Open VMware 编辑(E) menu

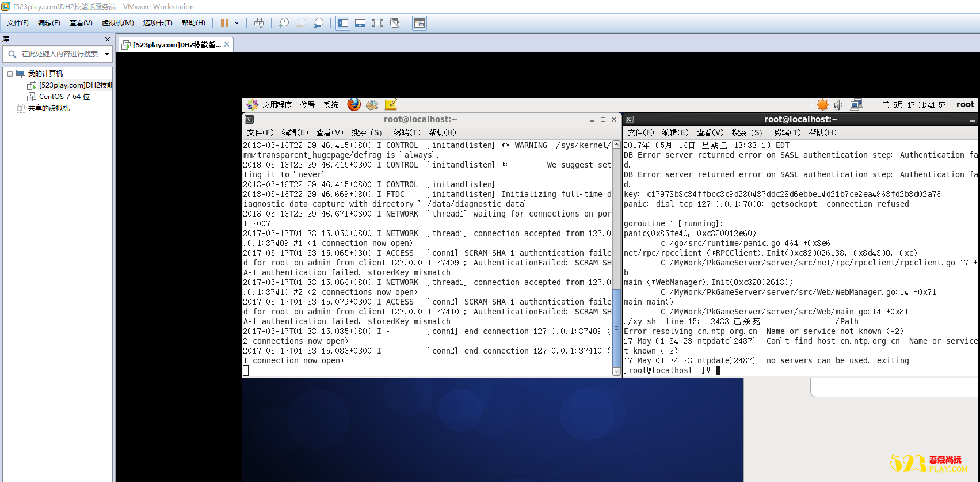(x=49, y=23)
